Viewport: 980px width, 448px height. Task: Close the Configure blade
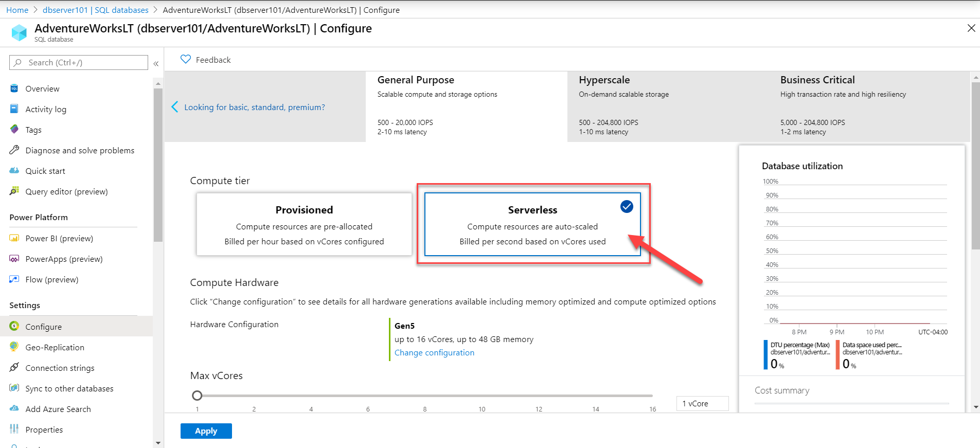pyautogui.click(x=971, y=28)
